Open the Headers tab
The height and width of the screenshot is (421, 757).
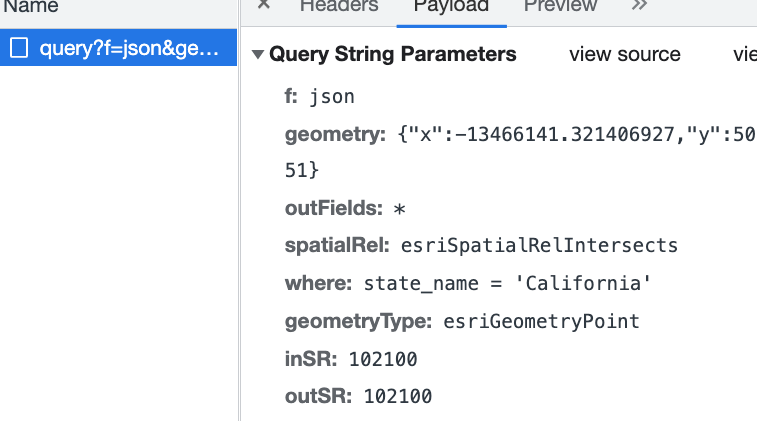point(339,6)
